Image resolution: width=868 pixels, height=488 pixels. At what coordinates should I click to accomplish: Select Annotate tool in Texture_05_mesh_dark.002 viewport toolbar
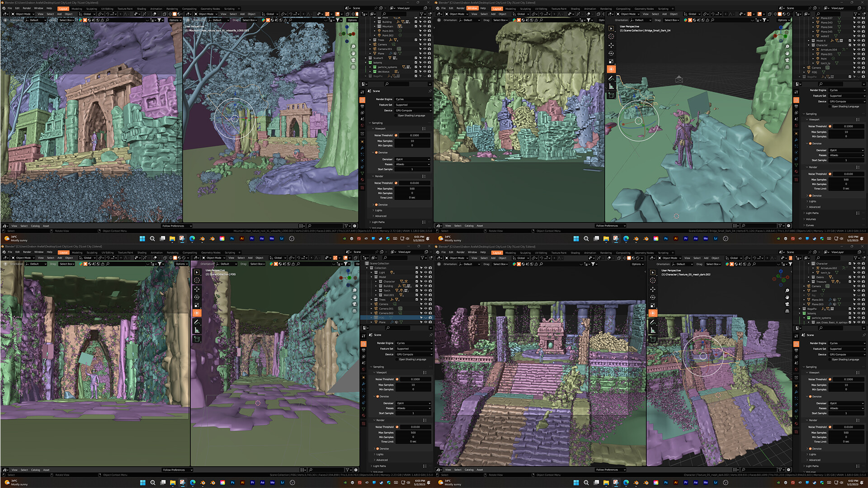point(652,322)
